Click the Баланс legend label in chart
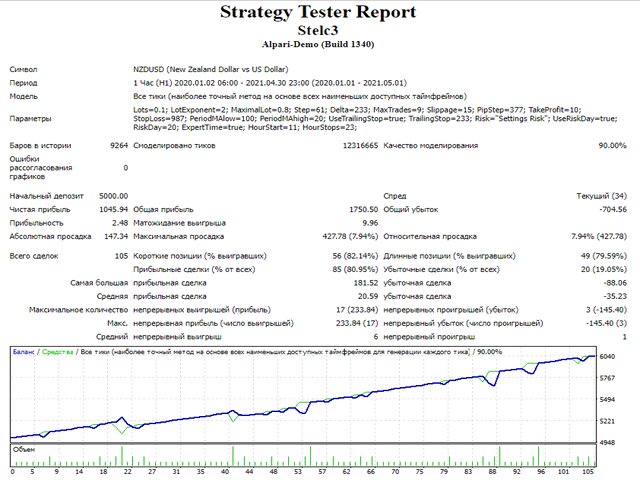 24,352
